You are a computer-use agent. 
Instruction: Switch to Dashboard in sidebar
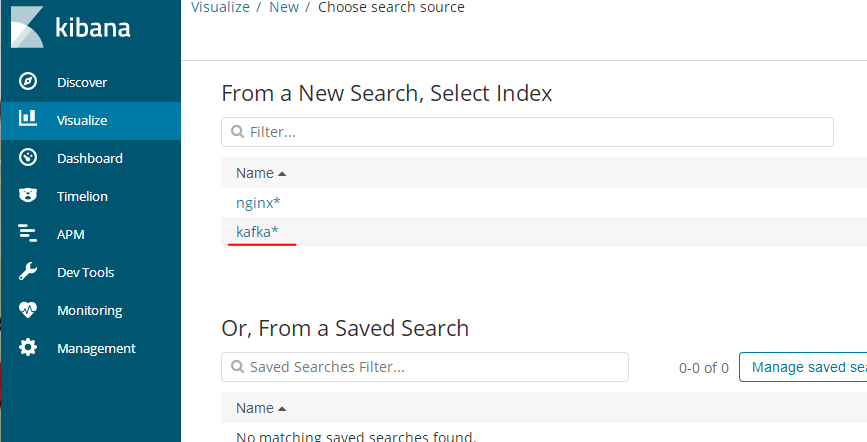point(90,158)
